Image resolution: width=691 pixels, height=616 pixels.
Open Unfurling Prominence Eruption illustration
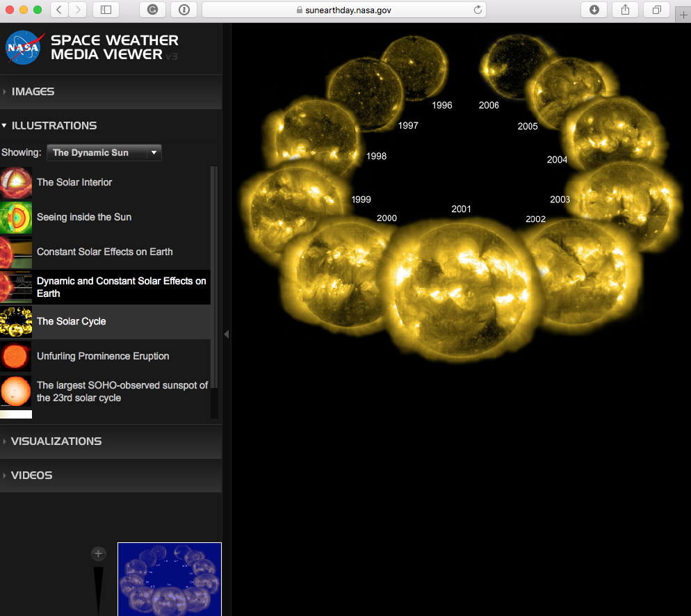[103, 356]
